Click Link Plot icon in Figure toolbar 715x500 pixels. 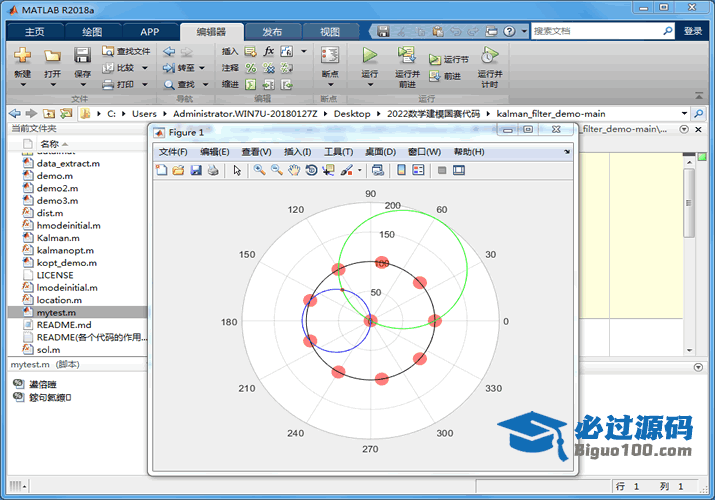tap(377, 170)
